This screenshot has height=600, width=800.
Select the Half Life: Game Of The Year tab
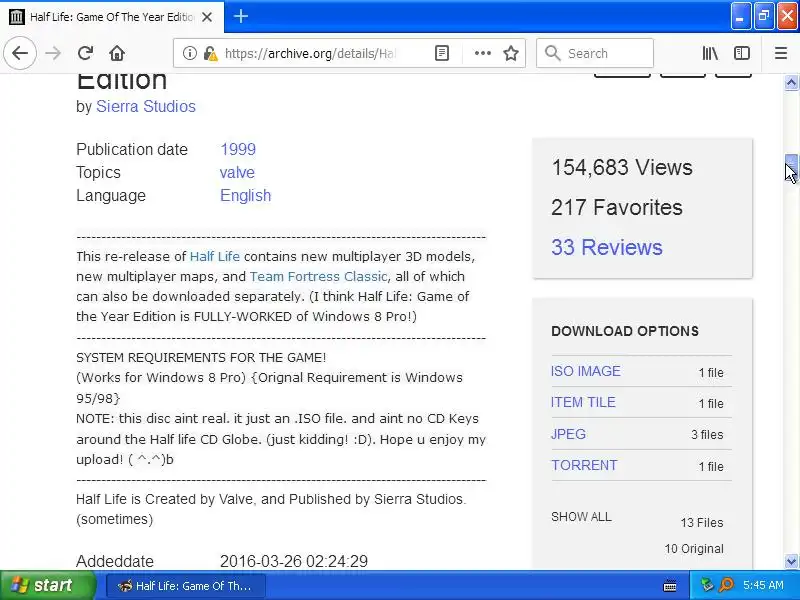click(x=112, y=17)
